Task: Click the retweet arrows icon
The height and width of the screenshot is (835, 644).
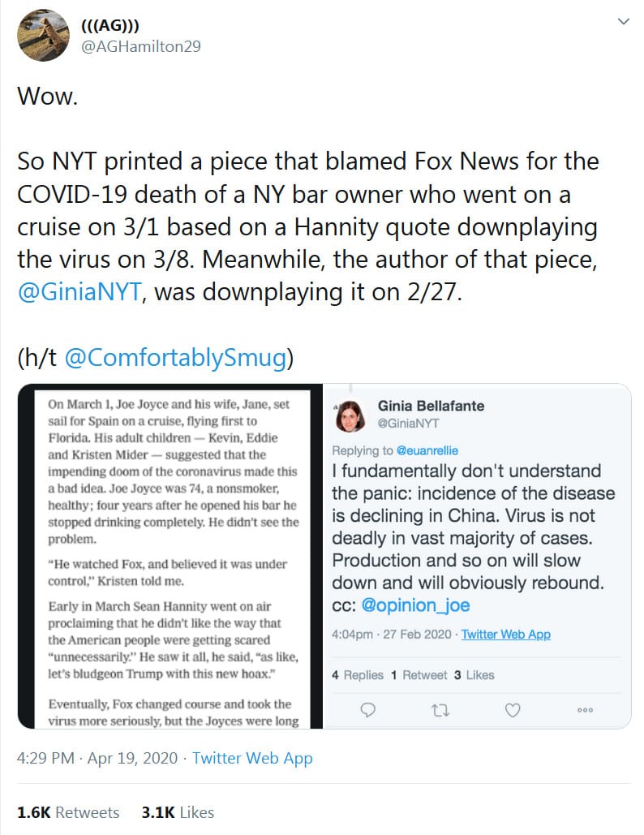Action: tap(440, 710)
